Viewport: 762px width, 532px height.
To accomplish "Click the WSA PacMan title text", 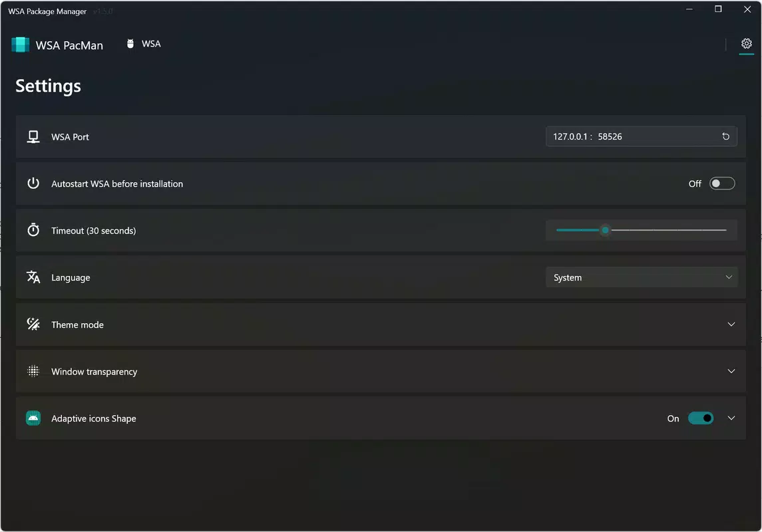I will (69, 45).
